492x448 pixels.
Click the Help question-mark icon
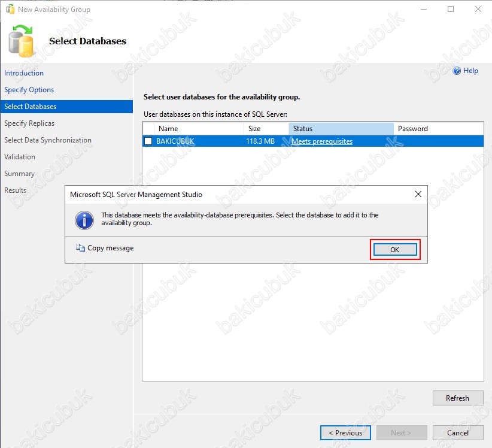tap(457, 71)
